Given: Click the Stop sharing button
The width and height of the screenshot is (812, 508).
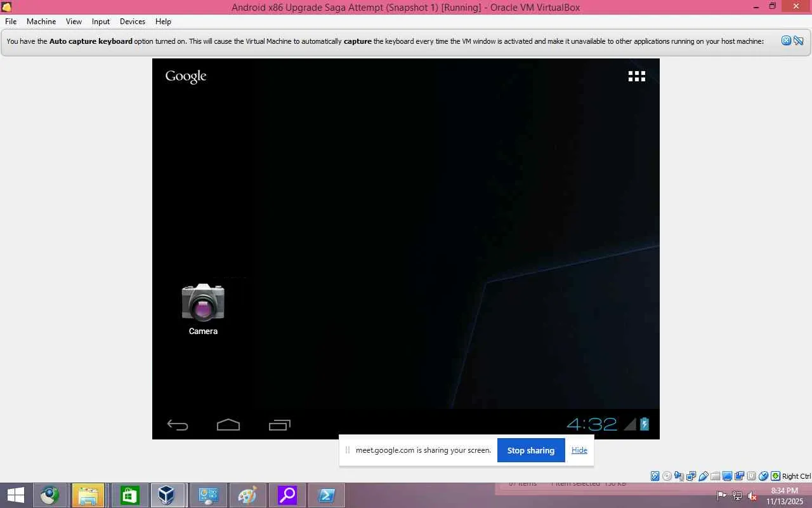Looking at the screenshot, I should tap(531, 450).
